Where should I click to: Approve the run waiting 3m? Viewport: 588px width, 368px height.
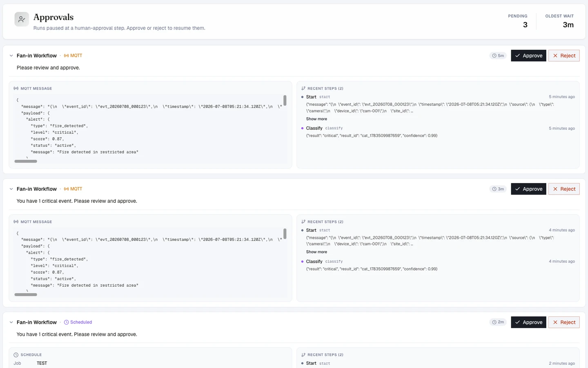point(528,189)
